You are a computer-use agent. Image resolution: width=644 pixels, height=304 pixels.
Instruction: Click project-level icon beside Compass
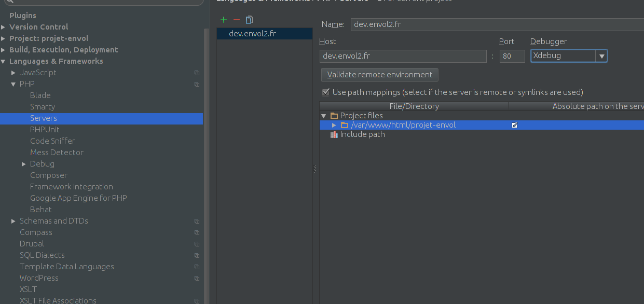197,232
